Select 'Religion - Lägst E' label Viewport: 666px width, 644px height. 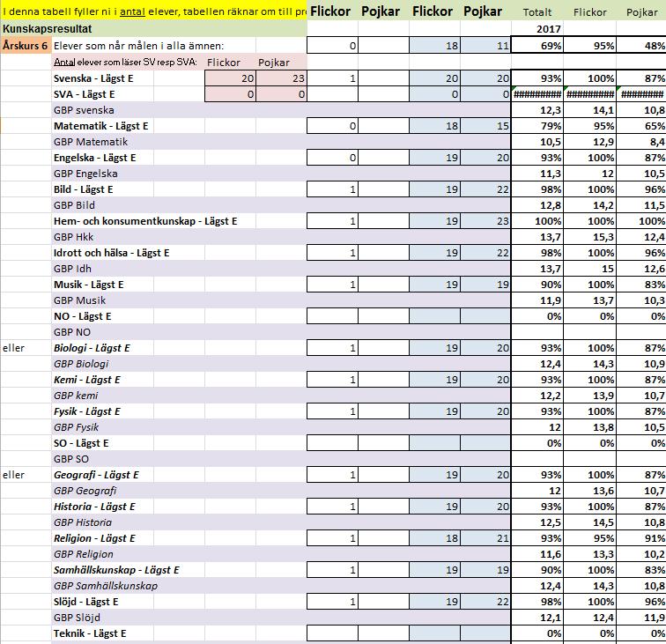coord(94,538)
